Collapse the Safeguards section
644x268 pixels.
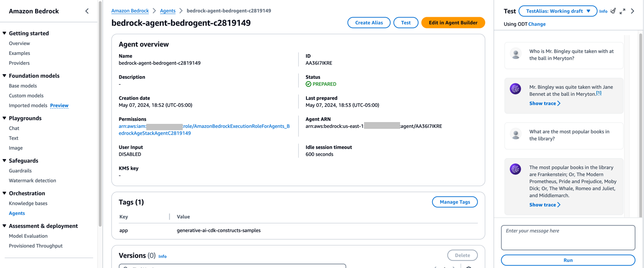[x=5, y=161]
